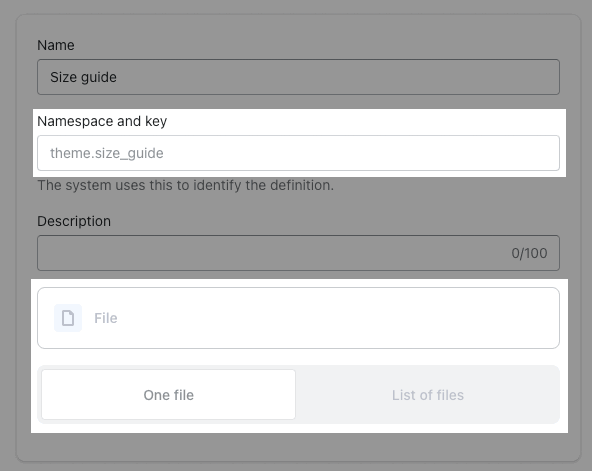
Task: Click the 0/100 character counter
Action: tap(529, 253)
